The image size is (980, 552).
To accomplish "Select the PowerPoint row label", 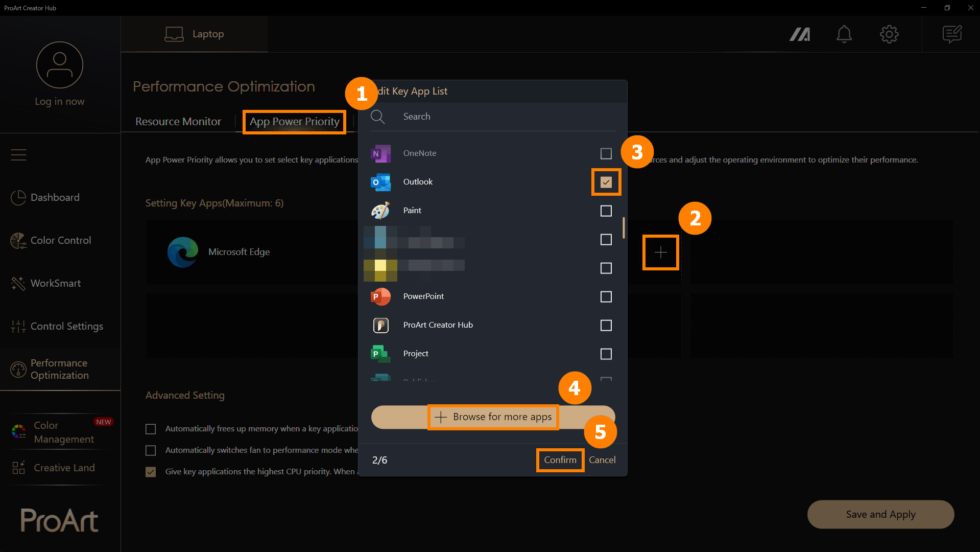I will click(x=423, y=296).
